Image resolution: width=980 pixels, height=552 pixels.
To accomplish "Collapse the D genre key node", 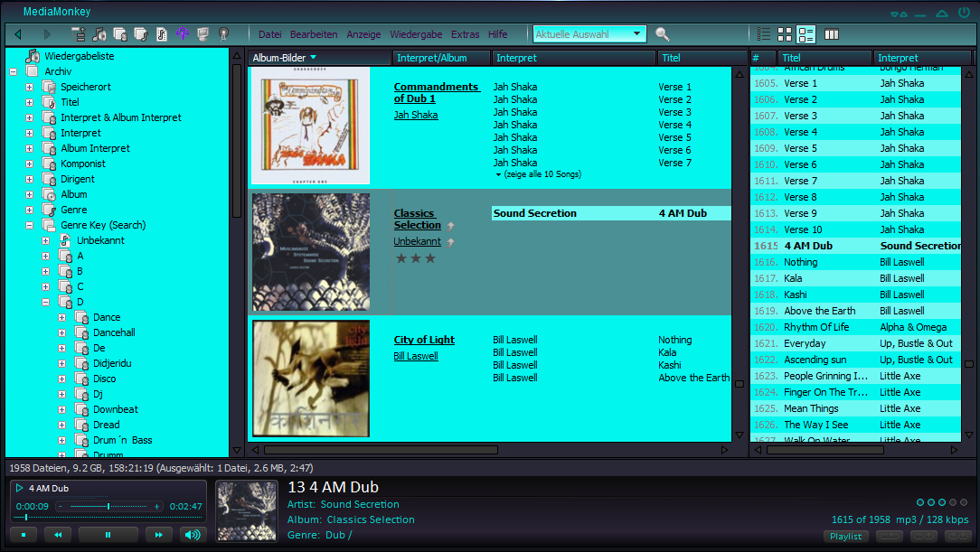I will tap(45, 303).
